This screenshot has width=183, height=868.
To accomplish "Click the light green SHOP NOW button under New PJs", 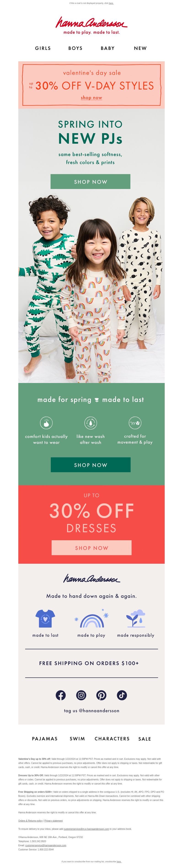I will [x=90, y=182].
